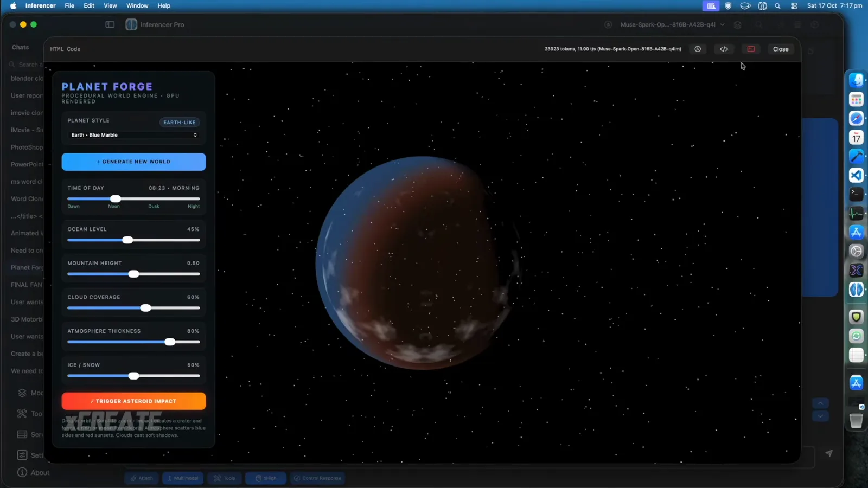Click the scroll up chevron button at right
Image resolution: width=868 pixels, height=488 pixels.
pos(820,403)
